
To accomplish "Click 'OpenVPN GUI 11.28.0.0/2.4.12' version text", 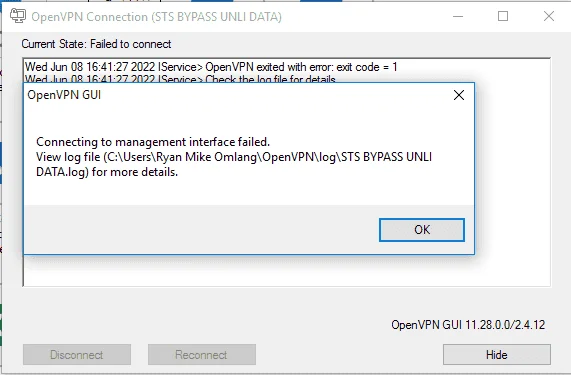I will tap(468, 325).
